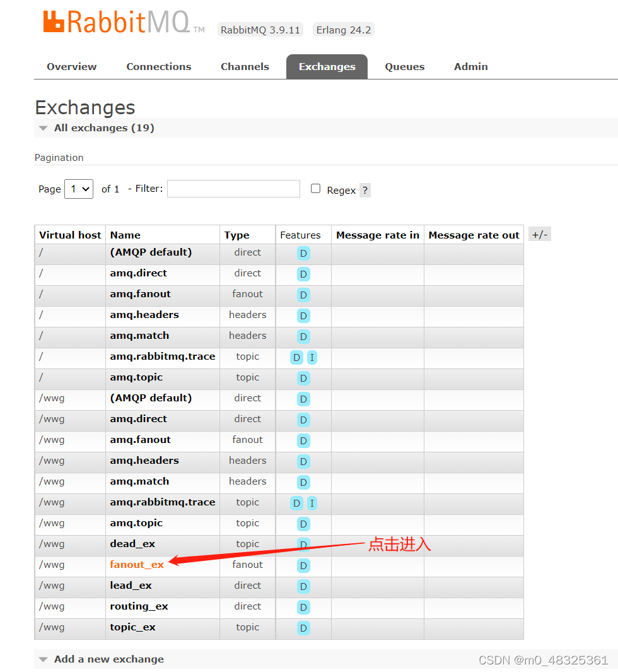The image size is (618, 672).
Task: Click the Regex help question mark
Action: [365, 190]
